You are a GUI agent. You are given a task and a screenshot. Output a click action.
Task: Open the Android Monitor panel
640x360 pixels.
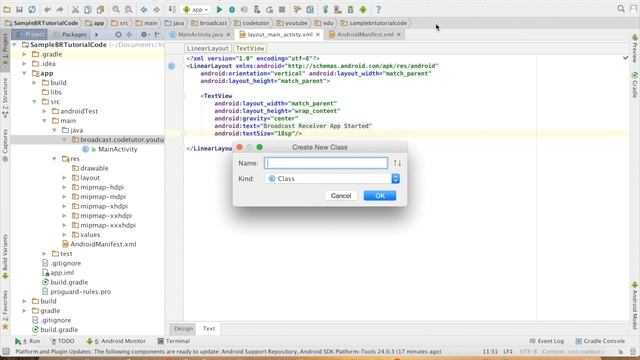[x=116, y=341]
